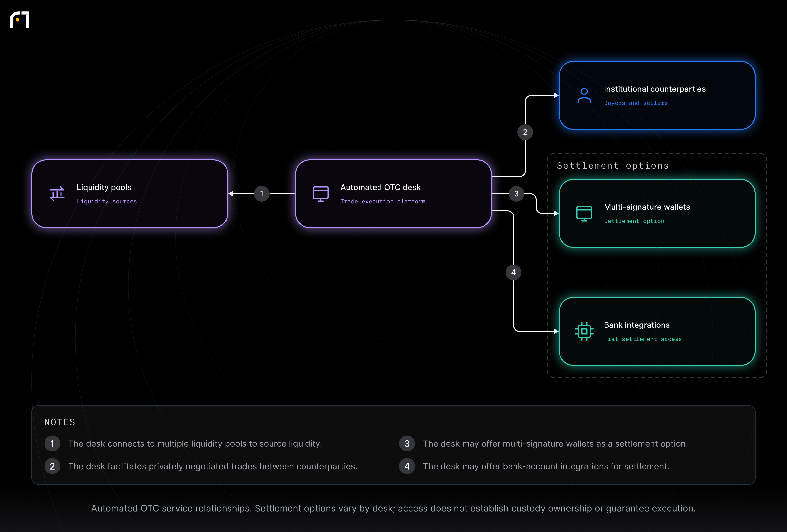Click the note about bank-account integrations

click(x=546, y=466)
